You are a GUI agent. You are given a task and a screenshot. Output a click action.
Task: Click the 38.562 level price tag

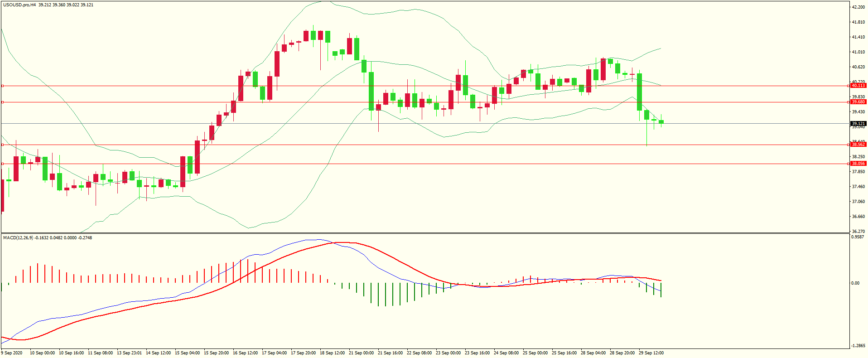click(858, 145)
